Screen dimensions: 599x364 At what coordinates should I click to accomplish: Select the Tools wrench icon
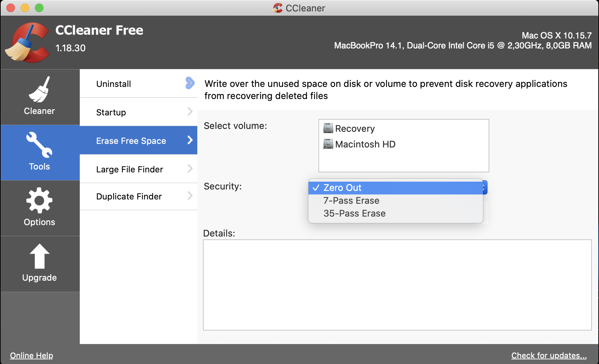click(39, 145)
